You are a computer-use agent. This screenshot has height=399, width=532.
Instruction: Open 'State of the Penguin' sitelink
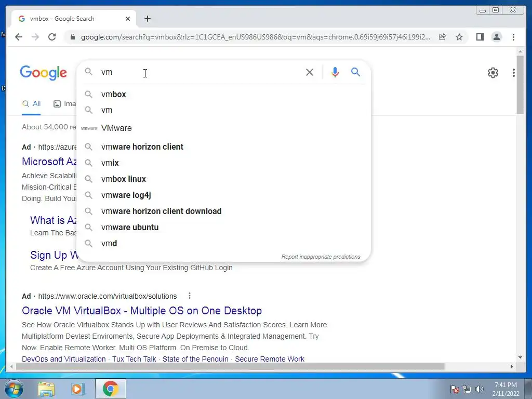(195, 359)
